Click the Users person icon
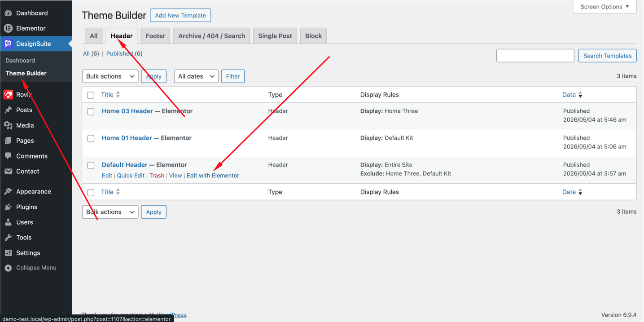Viewport: 644px width, 322px height. (8, 222)
